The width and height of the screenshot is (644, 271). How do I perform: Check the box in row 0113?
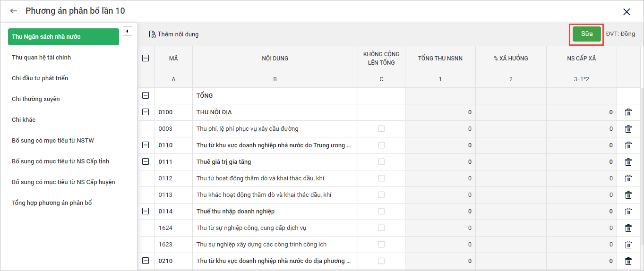[x=381, y=195]
